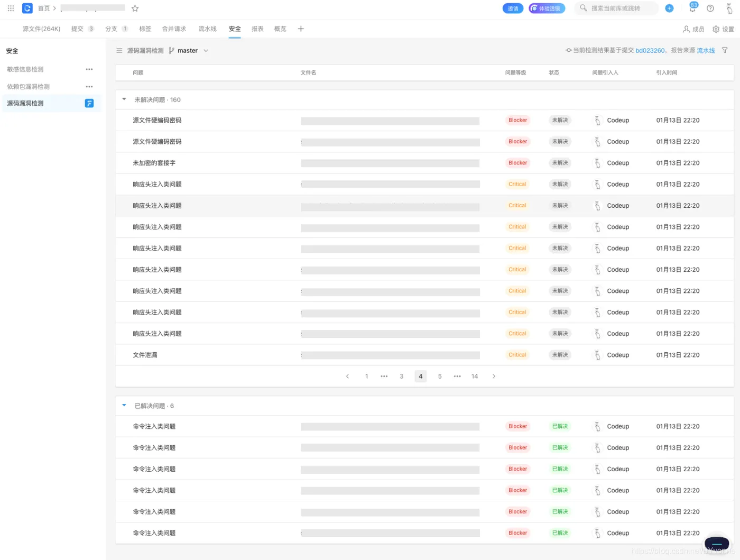The height and width of the screenshot is (560, 740).
Task: Click the blue icon beside 源码漏洞检测
Action: 89,103
